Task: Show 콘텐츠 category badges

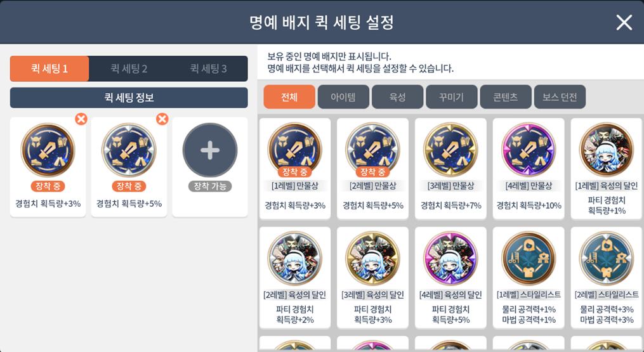Action: [506, 97]
